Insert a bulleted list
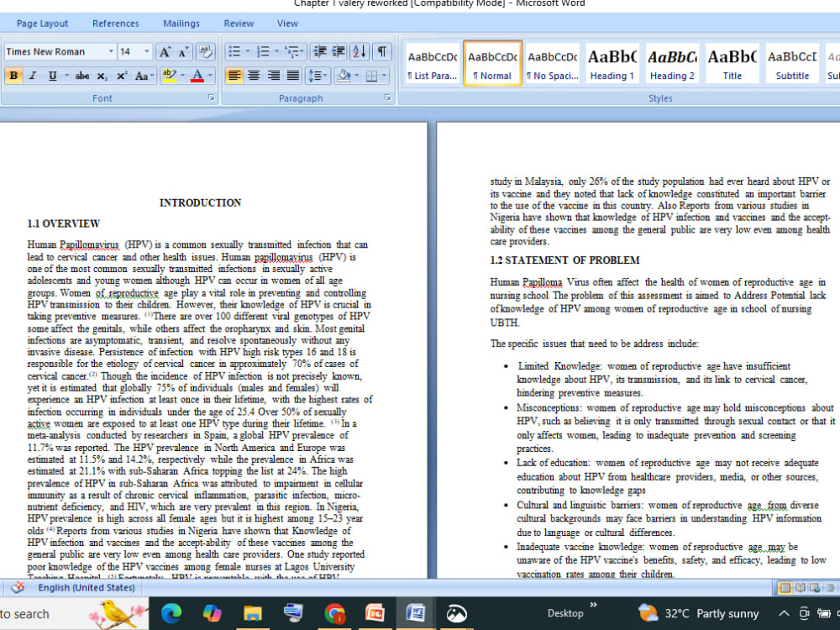This screenshot has width=840, height=630. pos(234,51)
